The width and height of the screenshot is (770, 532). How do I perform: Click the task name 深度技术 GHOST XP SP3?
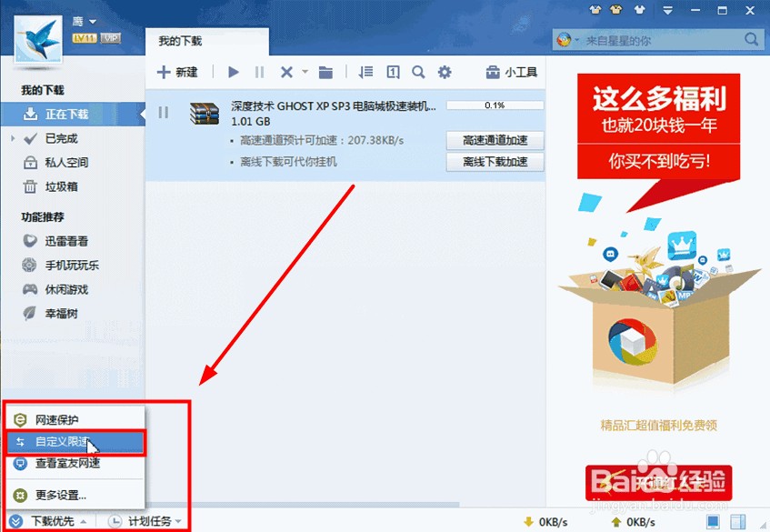click(333, 106)
